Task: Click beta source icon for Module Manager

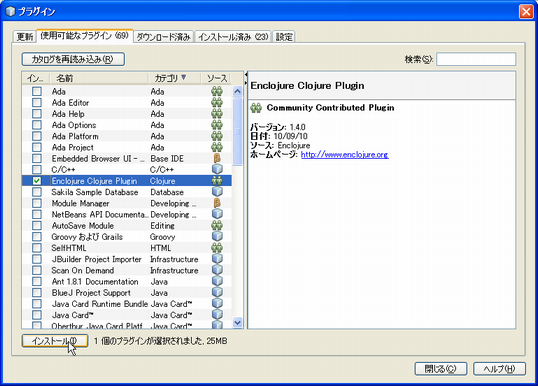Action: point(217,203)
